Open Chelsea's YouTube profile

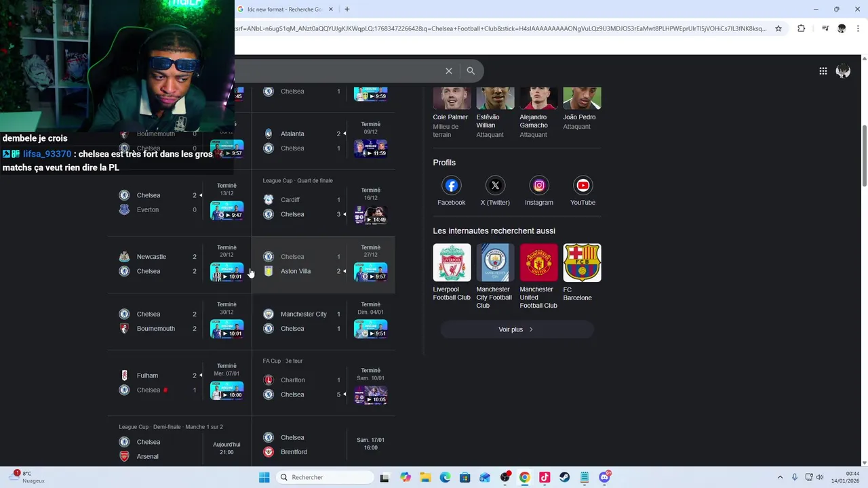[583, 192]
